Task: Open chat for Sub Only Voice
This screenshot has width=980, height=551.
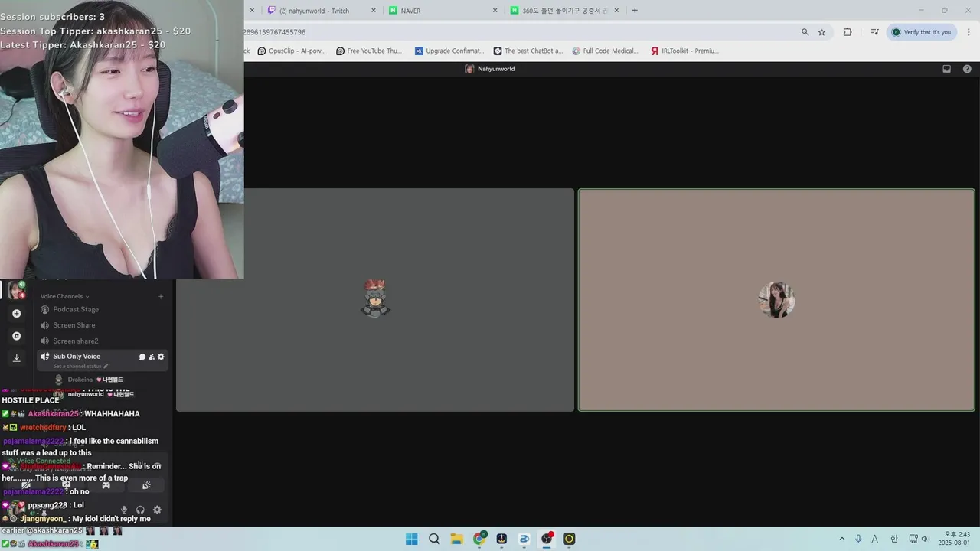Action: [x=142, y=357]
